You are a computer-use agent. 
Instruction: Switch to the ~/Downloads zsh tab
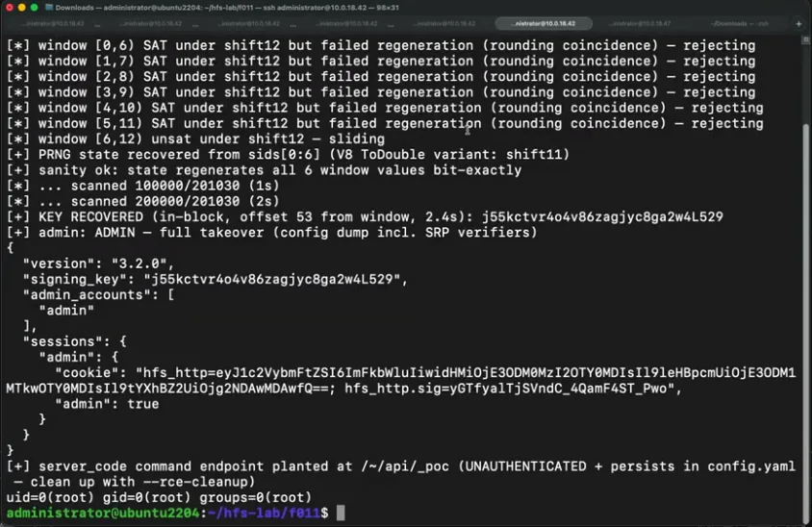pos(740,23)
